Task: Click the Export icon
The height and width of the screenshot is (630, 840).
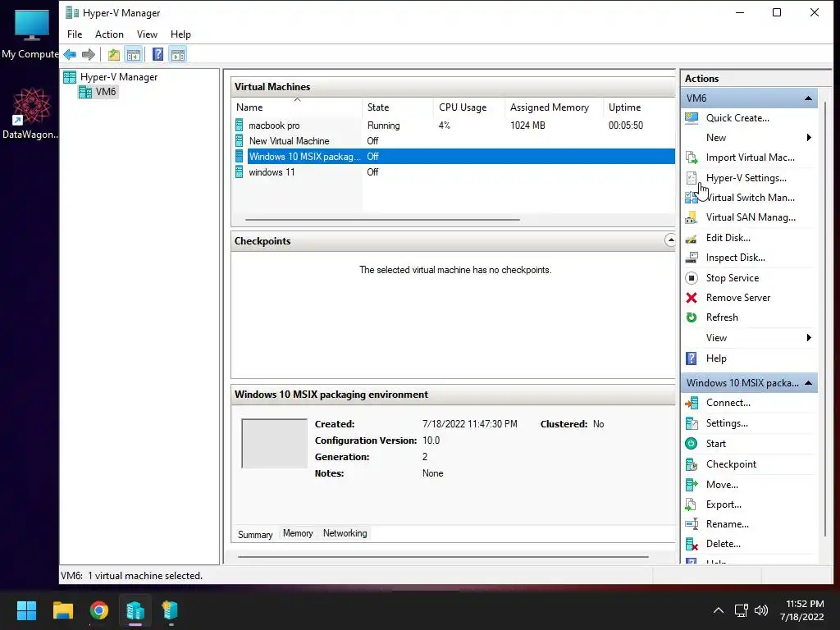Action: (692, 504)
